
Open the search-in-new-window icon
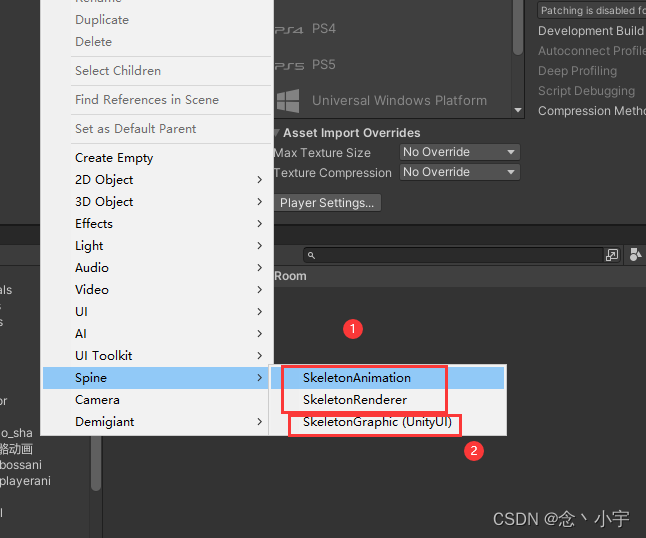point(612,255)
